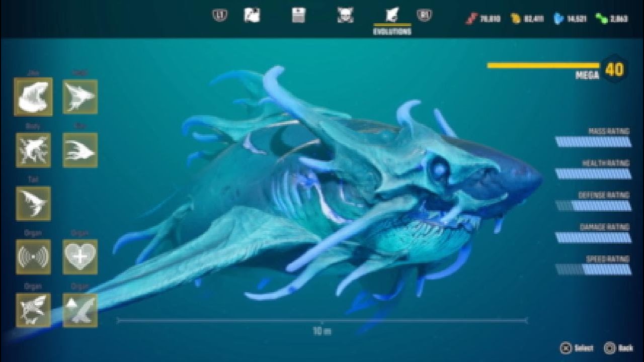644x362 pixels.
Task: Click the Defense Rating bar
Action: pyautogui.click(x=593, y=205)
